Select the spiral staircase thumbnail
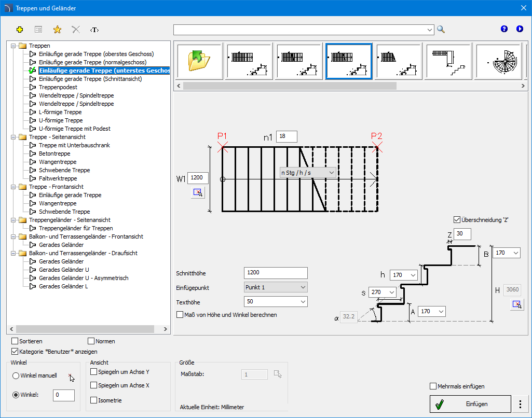532x418 pixels. pos(498,61)
